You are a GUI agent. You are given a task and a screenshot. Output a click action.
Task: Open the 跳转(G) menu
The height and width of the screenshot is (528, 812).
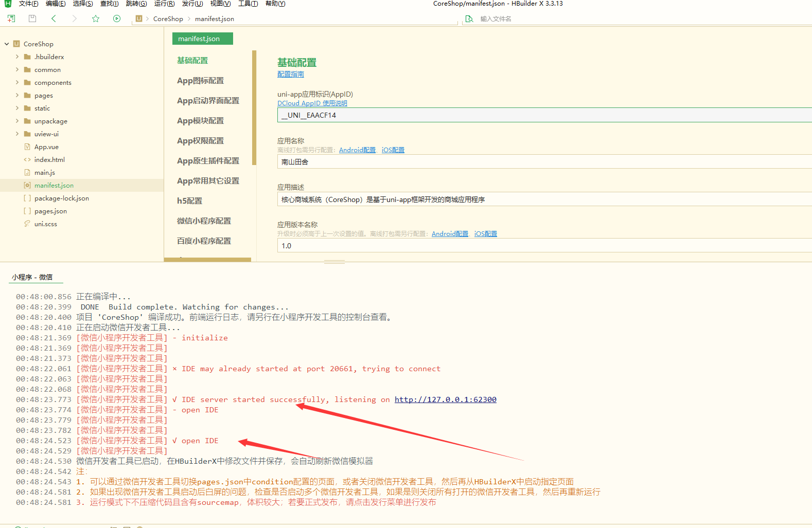[136, 4]
